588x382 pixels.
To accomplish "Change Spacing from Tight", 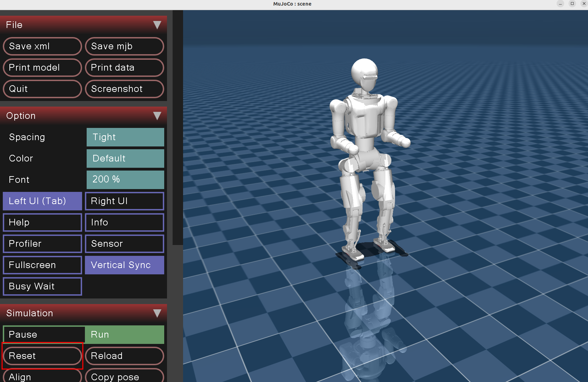I will click(125, 137).
